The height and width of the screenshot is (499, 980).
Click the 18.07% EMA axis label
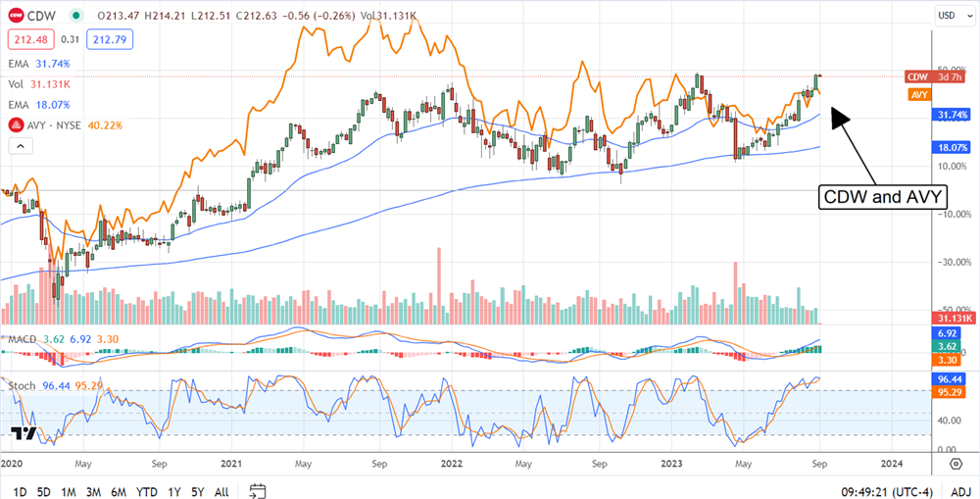pyautogui.click(x=952, y=148)
